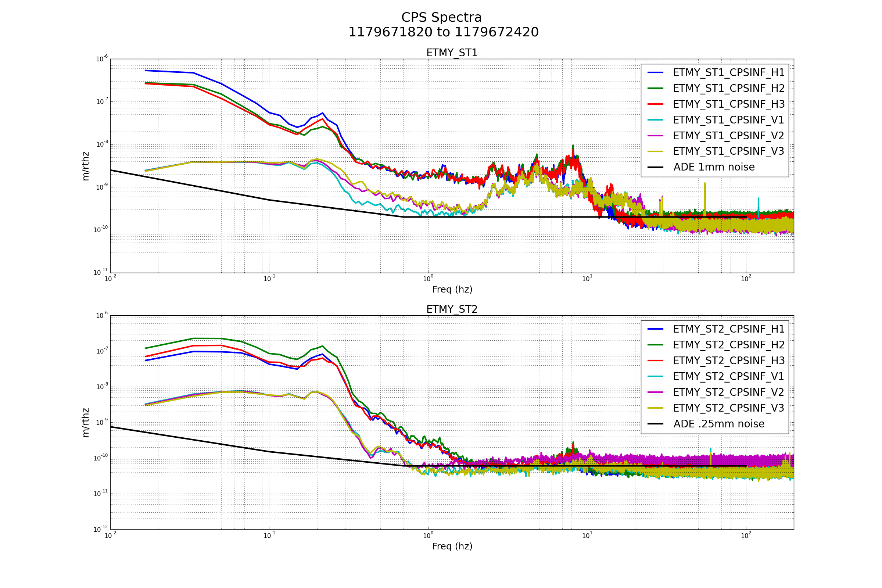Click bottom plot Freq (hz) axis label
Image resolution: width=882 pixels, height=588 pixels.
pos(452,546)
